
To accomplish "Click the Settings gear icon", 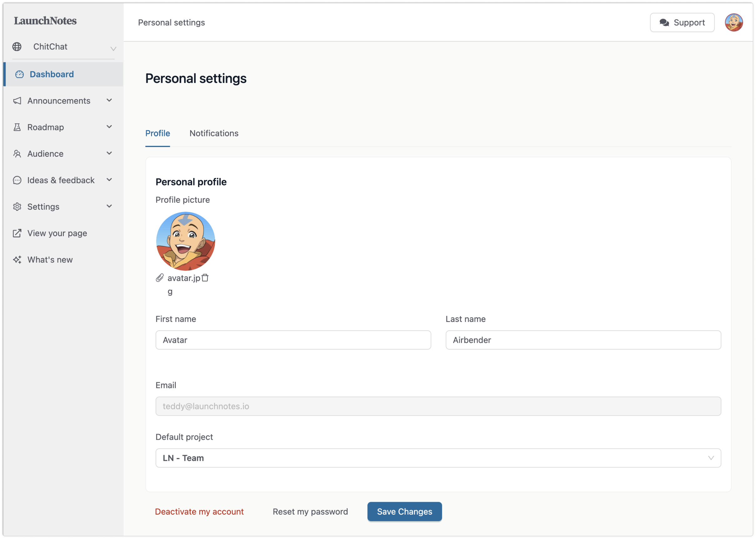I will (17, 207).
